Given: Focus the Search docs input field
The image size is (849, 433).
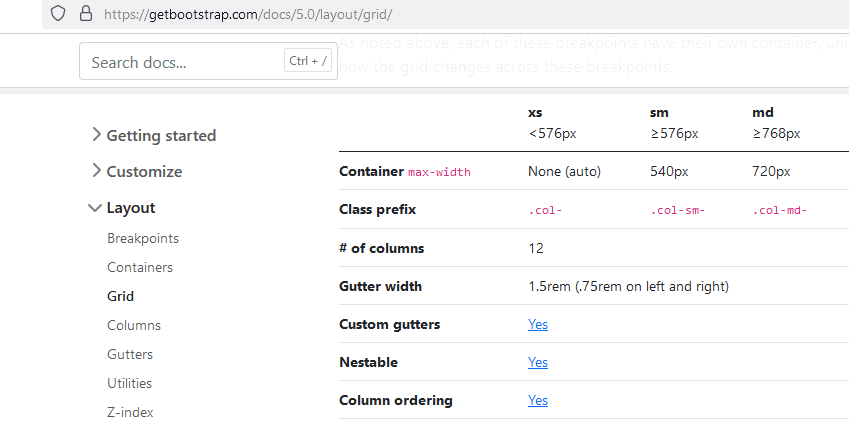Looking at the screenshot, I should click(180, 62).
